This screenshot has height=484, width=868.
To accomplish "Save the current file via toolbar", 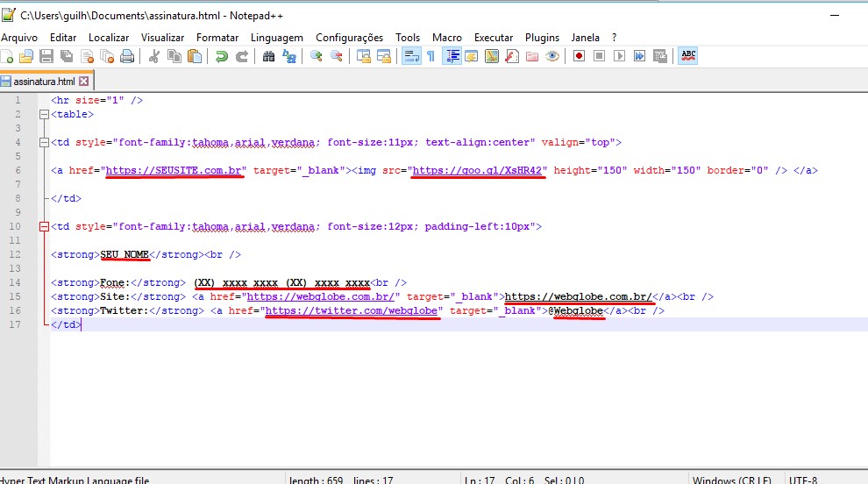I will pyautogui.click(x=46, y=56).
